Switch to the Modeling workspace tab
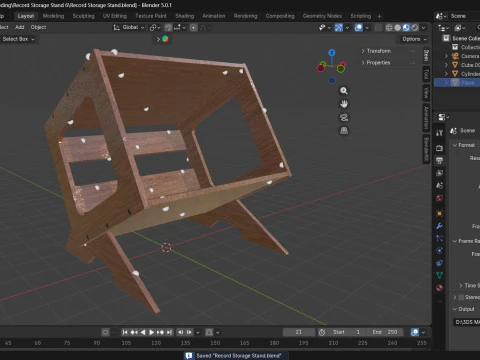This screenshot has width=480, height=360. [x=53, y=16]
